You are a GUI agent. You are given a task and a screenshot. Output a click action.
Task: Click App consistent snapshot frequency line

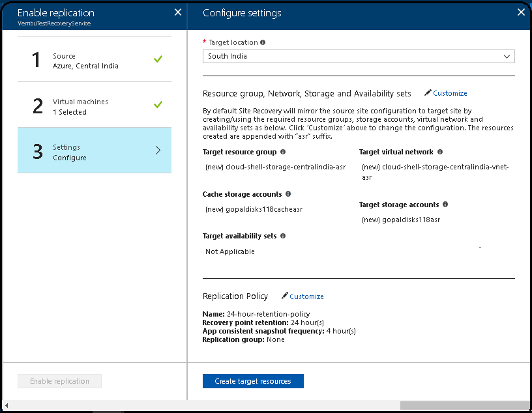tap(279, 331)
